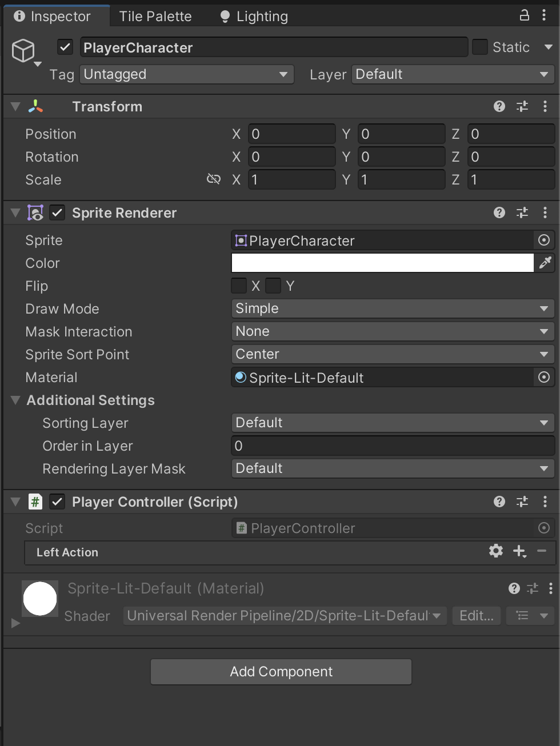Screen dimensions: 560x746
Task: Click the color eyedropper picker
Action: coord(545,263)
